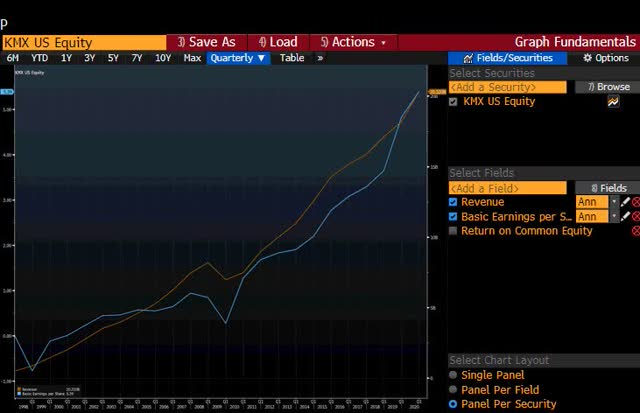Click the Fields button
The width and height of the screenshot is (640, 413).
(x=608, y=188)
